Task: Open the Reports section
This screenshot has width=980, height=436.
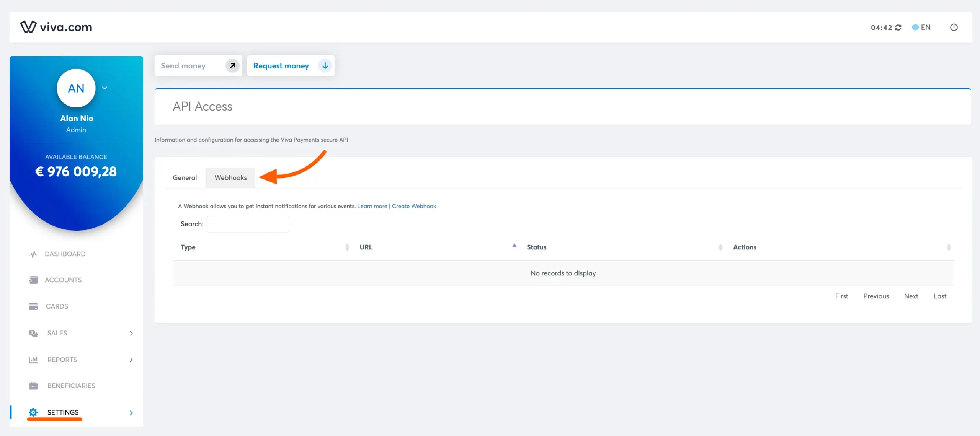Action: pyautogui.click(x=62, y=360)
